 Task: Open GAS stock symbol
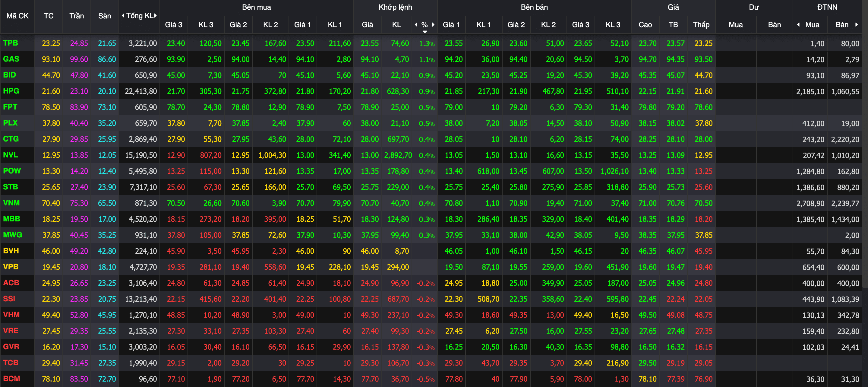coord(11,59)
